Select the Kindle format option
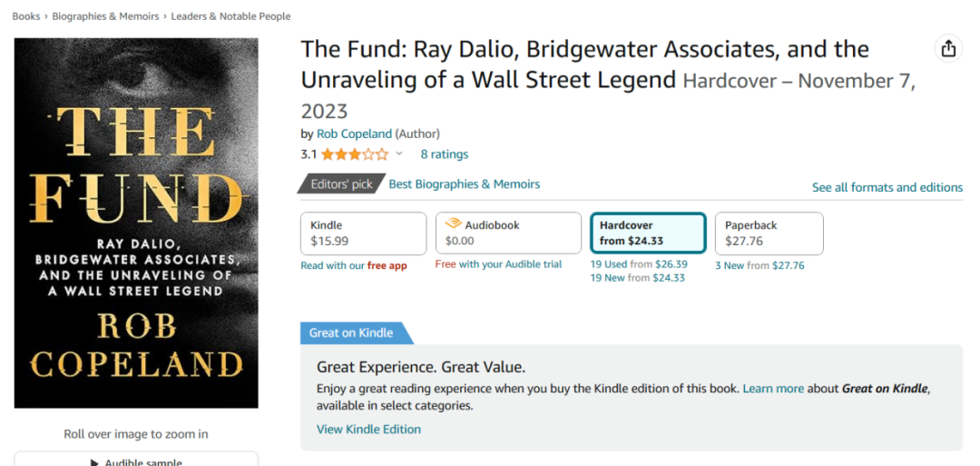Screen dimensions: 980x466 [x=363, y=233]
